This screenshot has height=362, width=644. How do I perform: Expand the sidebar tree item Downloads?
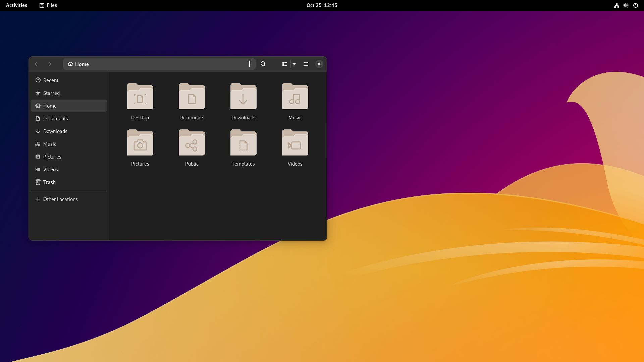pyautogui.click(x=55, y=131)
